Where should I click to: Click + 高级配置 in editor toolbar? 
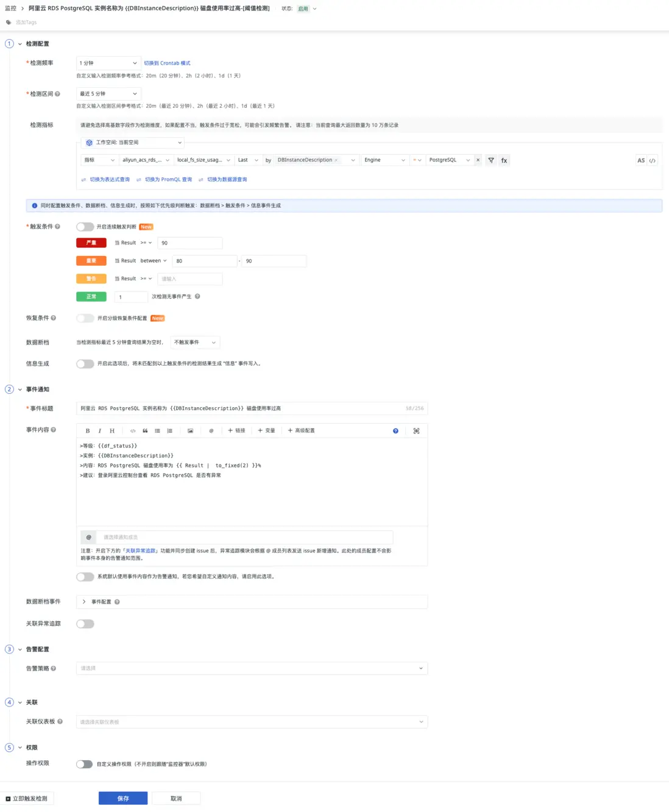coord(301,431)
